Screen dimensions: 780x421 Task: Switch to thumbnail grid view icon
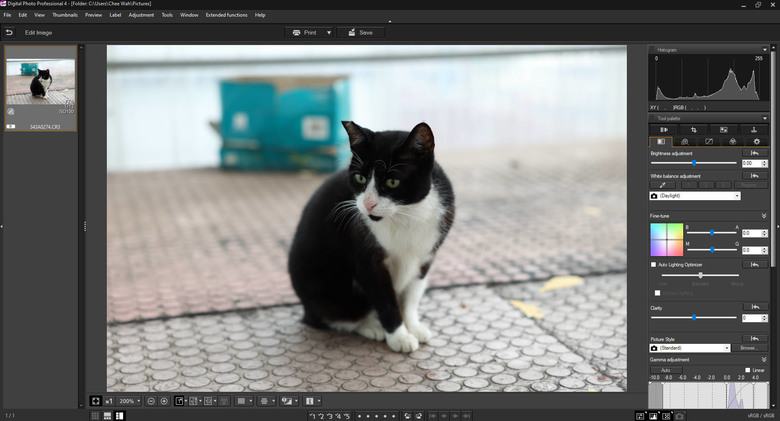coord(95,416)
